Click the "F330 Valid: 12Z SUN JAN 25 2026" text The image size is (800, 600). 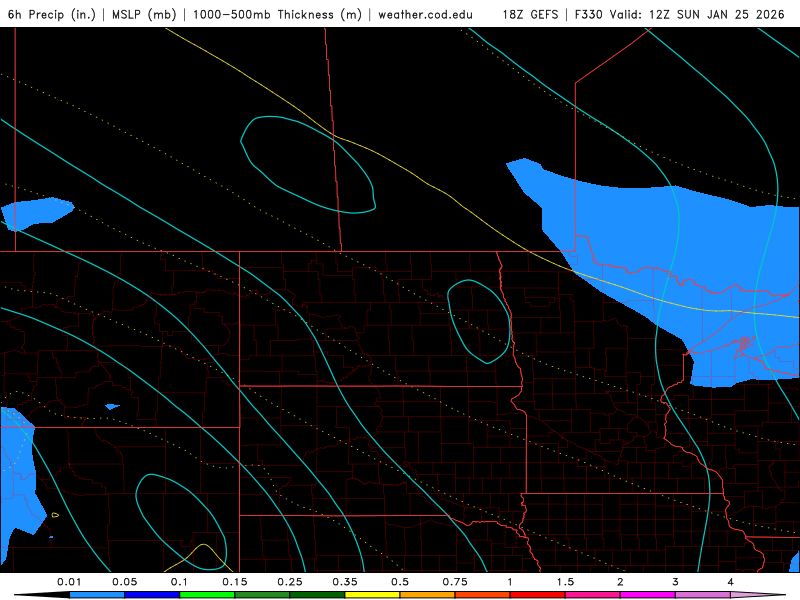coord(680,14)
